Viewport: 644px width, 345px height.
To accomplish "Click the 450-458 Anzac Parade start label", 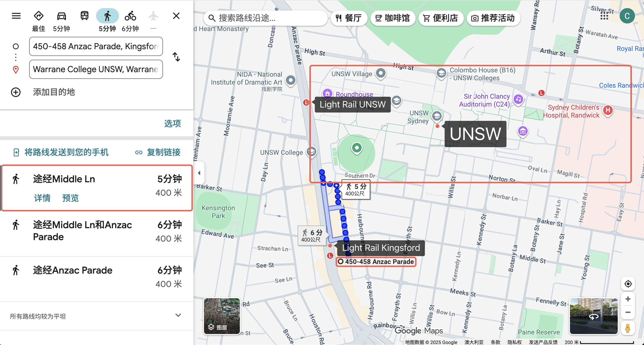I will click(x=376, y=262).
